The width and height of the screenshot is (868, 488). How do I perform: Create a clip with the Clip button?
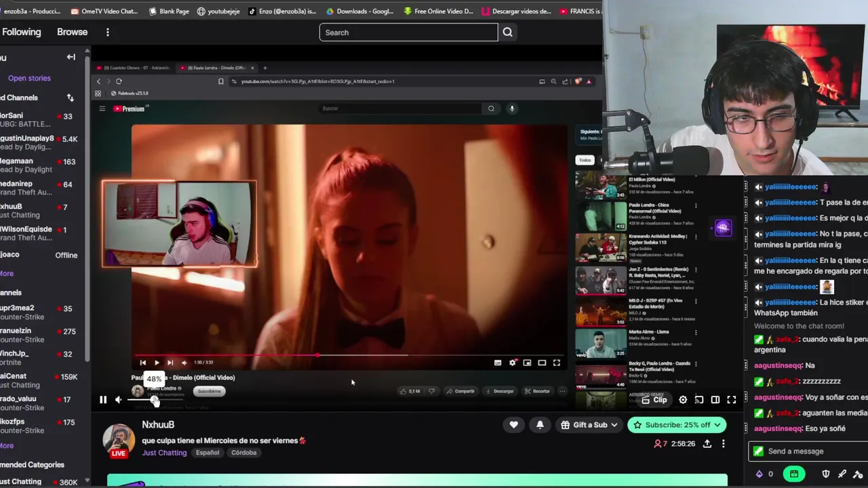click(x=654, y=400)
